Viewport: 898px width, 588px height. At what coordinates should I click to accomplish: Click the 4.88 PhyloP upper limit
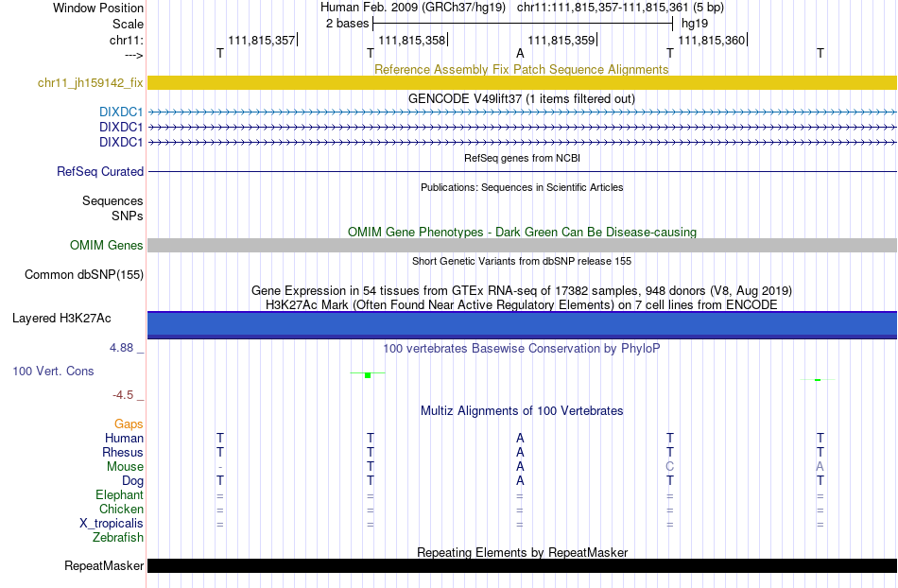point(121,348)
